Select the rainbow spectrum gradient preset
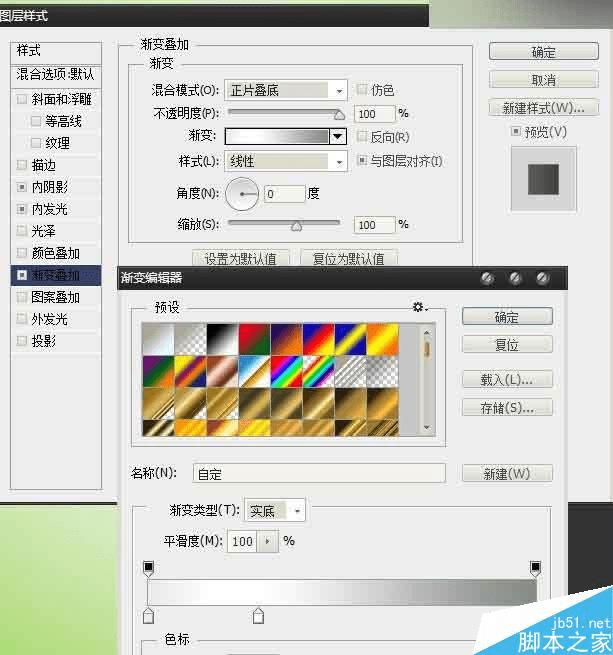The image size is (613, 655). tap(287, 371)
